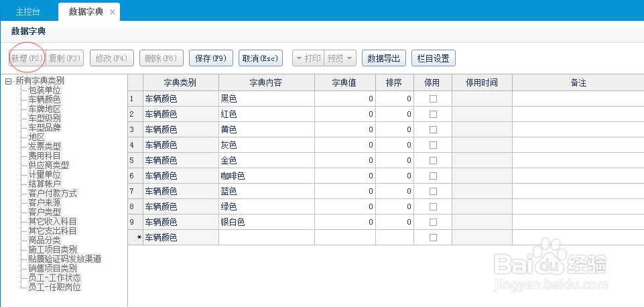
Task: Click the 银白色 dictionary content cell
Action: click(x=267, y=222)
